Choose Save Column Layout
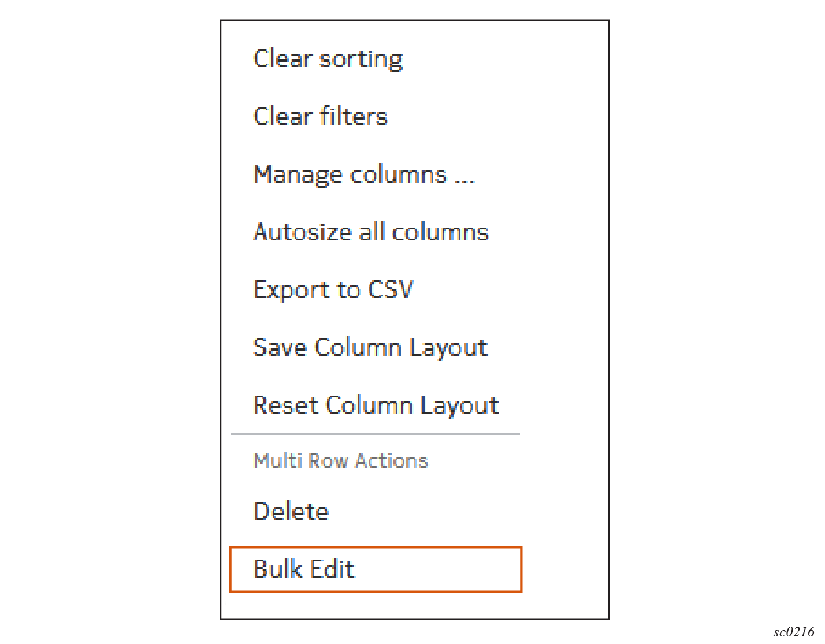The image size is (825, 644). coord(370,348)
